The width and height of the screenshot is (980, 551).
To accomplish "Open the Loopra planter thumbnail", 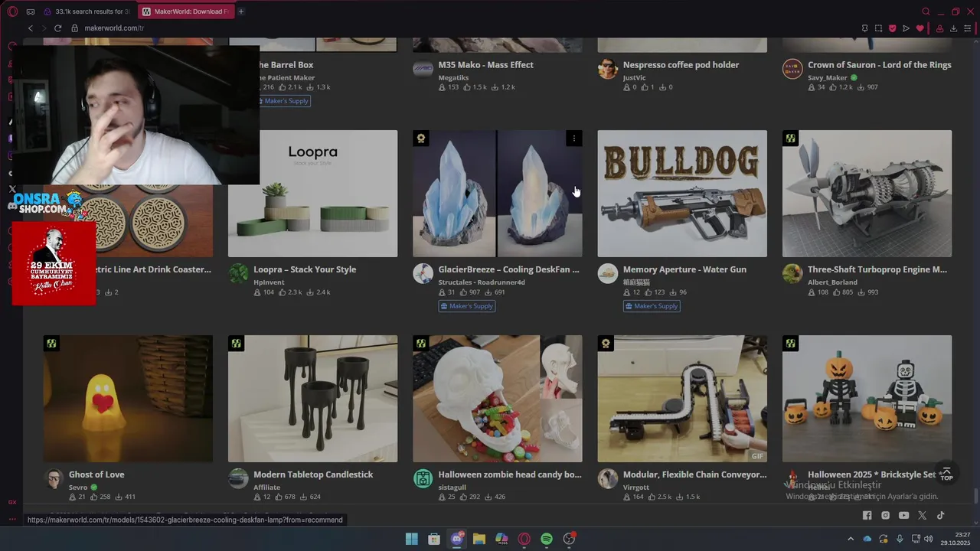I will [x=312, y=194].
